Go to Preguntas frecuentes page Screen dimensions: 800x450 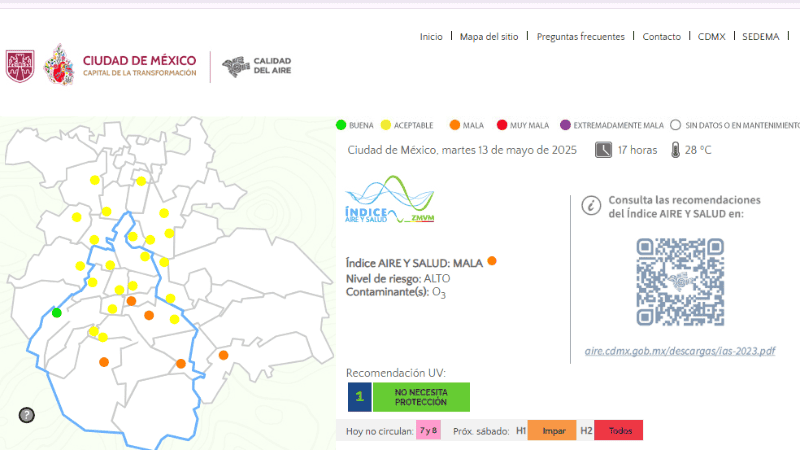coord(580,37)
